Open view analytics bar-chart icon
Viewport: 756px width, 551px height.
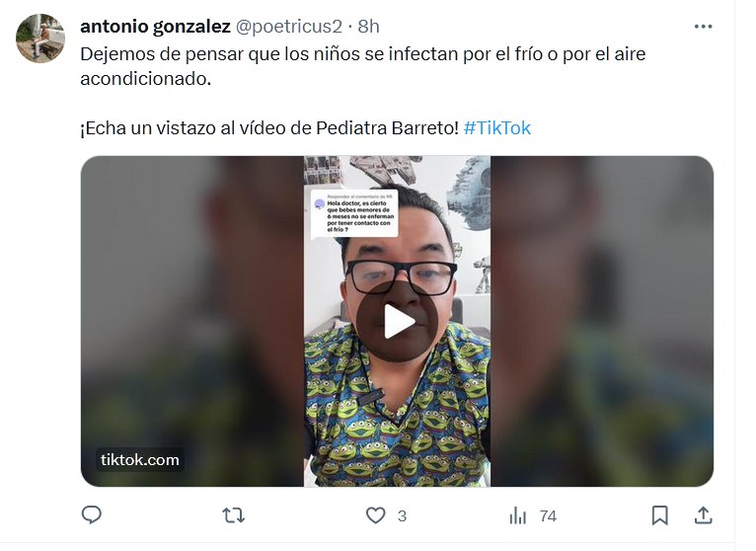[x=518, y=515]
